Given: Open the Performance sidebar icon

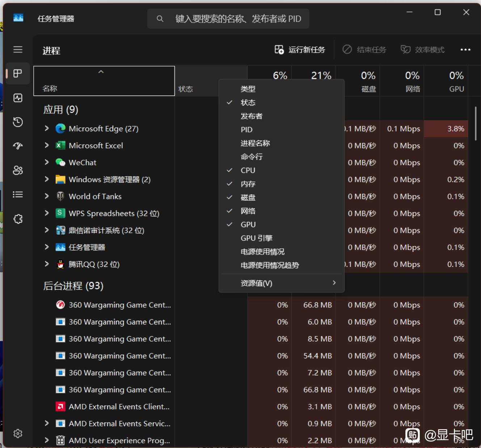Looking at the screenshot, I should [18, 98].
